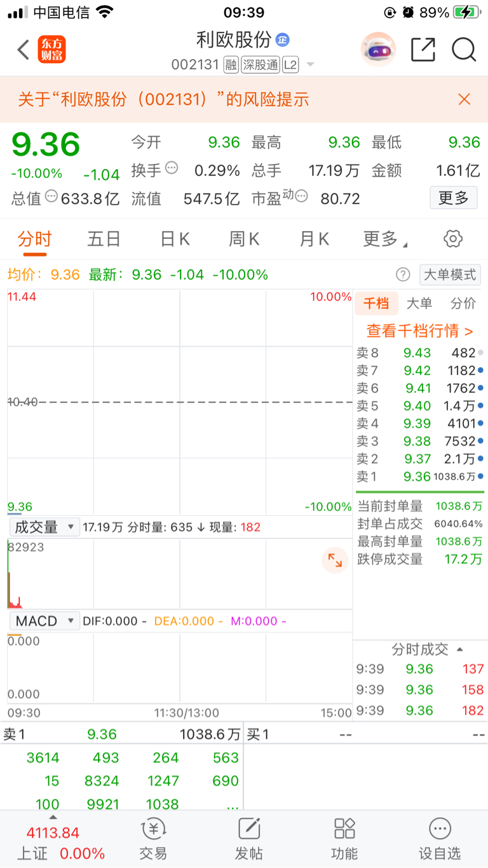Open the 东方财富 logo icon
The image size is (488, 868).
point(52,49)
